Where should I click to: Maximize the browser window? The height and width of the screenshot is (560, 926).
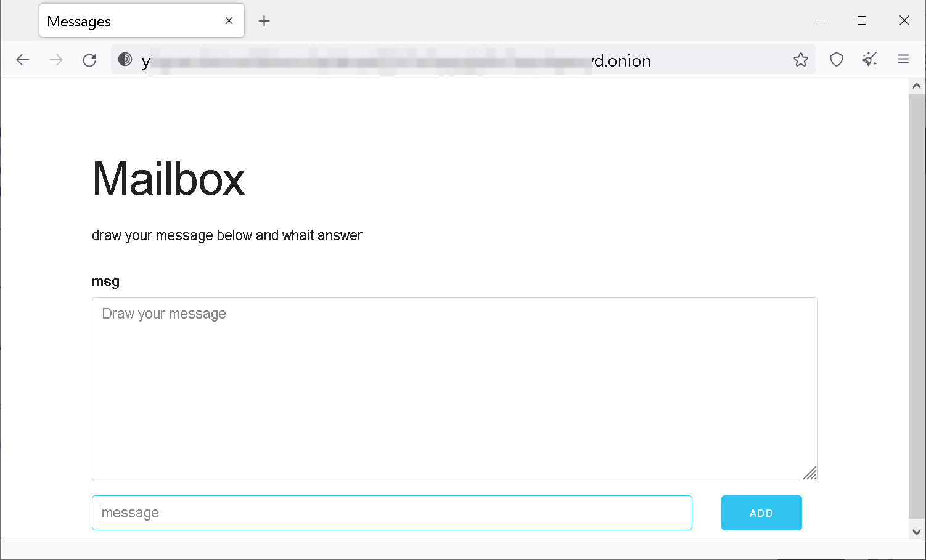tap(862, 20)
